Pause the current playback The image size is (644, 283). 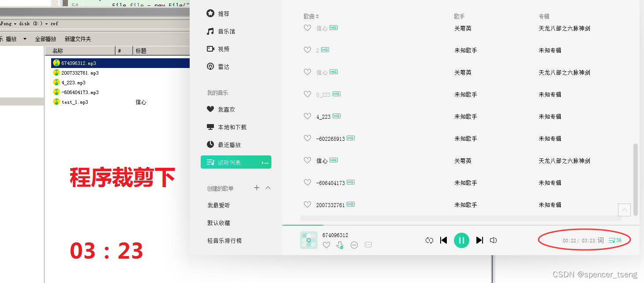461,240
